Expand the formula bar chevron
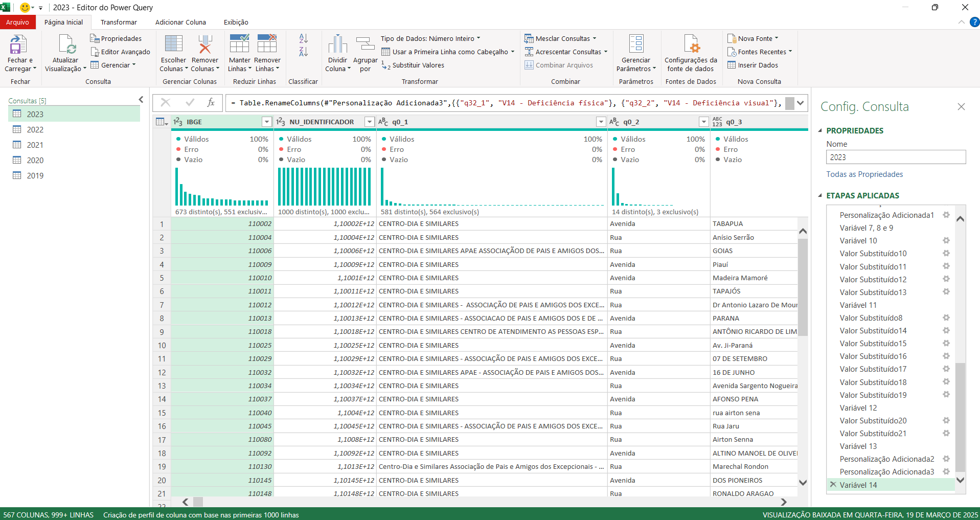 click(801, 103)
